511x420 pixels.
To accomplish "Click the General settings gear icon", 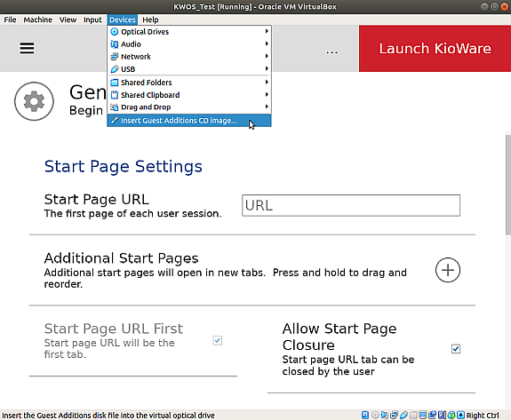I will click(34, 101).
